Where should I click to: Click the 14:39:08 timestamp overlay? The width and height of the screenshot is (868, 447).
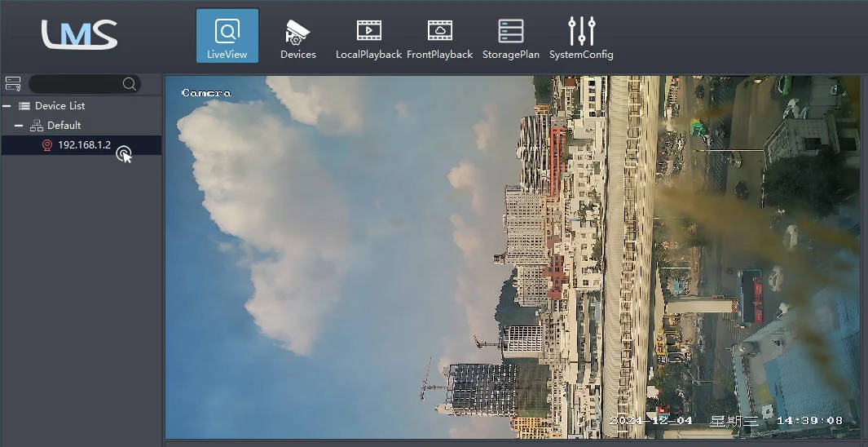(809, 421)
